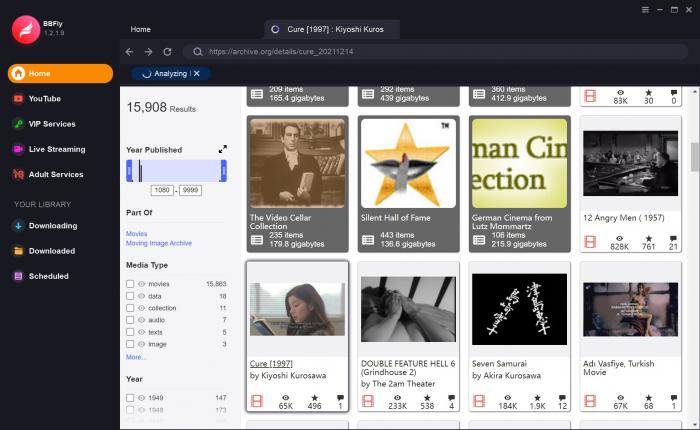Toggle eye icon next to movies
Screen dimensions: 700x430
142,284
